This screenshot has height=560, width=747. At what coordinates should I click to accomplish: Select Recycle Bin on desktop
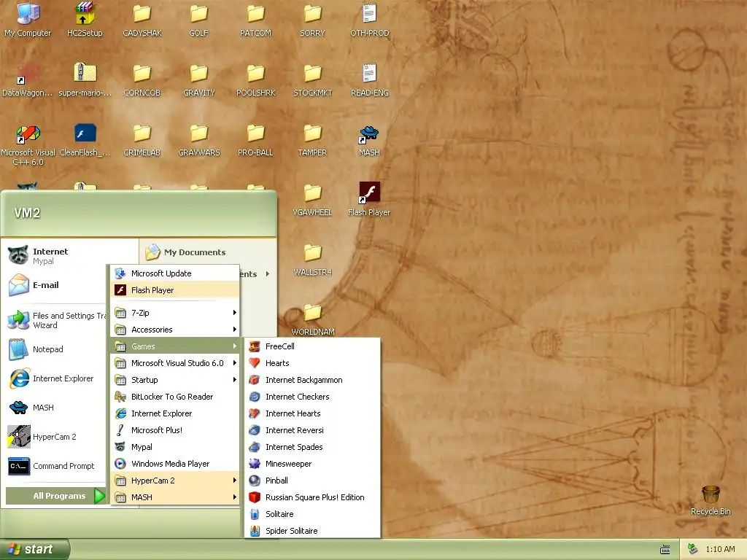pyautogui.click(x=711, y=500)
